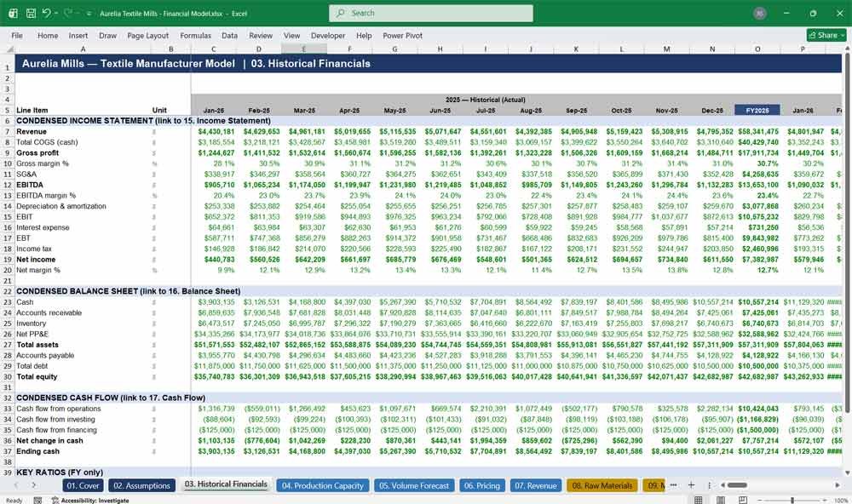Open the Review ribbon tab
Viewport: 852px width, 504px height.
pyautogui.click(x=261, y=35)
